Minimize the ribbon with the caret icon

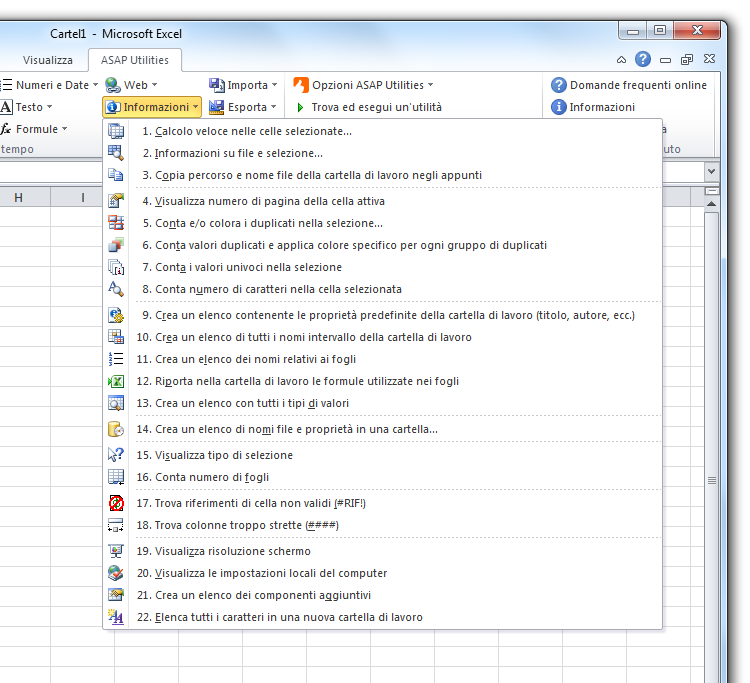click(621, 60)
